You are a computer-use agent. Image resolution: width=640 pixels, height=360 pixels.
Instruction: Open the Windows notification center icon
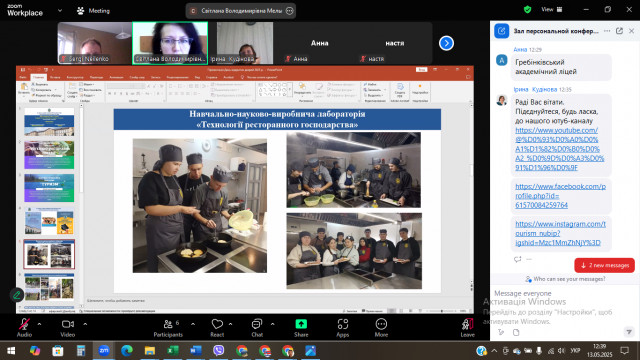[x=624, y=351]
